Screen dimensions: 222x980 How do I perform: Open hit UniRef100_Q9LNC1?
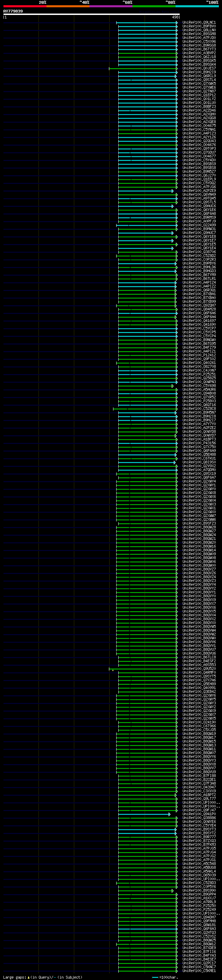pos(199,23)
